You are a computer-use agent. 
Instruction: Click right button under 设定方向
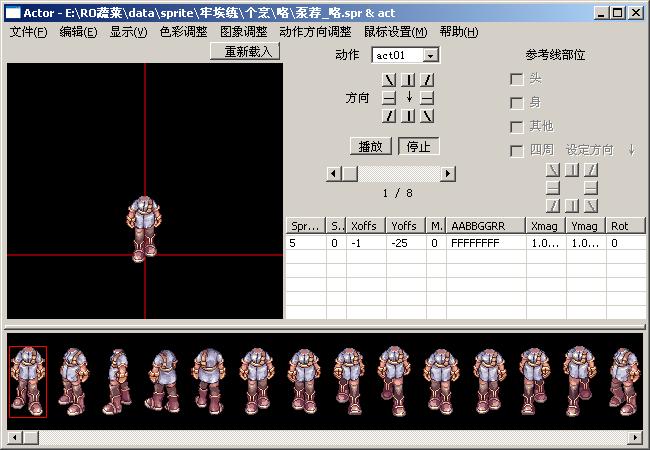[x=591, y=188]
